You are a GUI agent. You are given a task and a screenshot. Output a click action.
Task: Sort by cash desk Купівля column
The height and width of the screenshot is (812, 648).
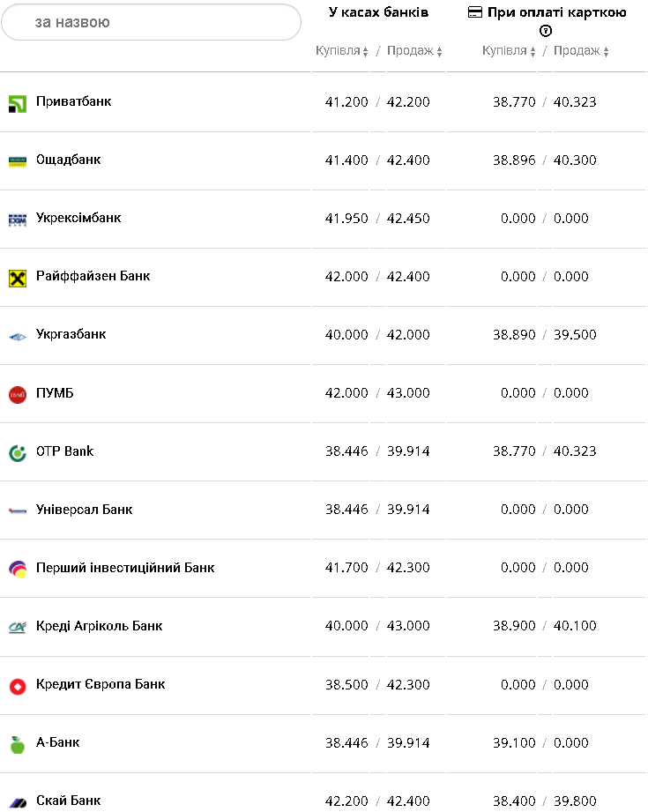(342, 51)
